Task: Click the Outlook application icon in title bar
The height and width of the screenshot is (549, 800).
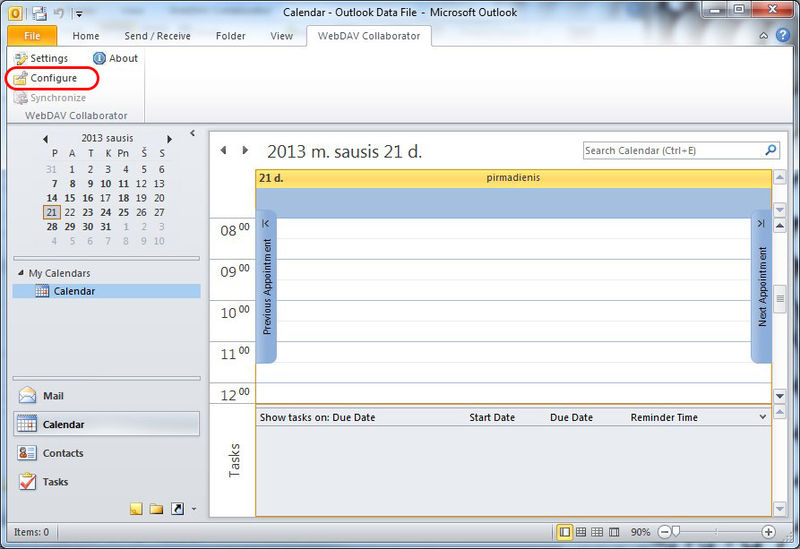Action: [15, 13]
